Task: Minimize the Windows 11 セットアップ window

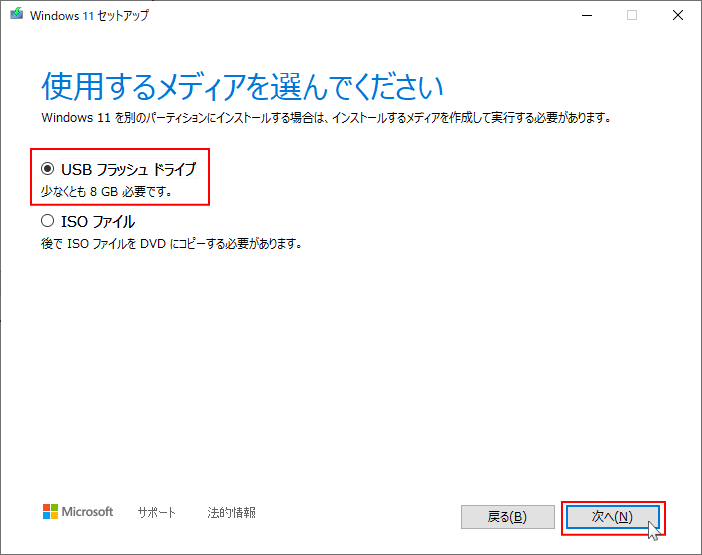Action: [585, 15]
